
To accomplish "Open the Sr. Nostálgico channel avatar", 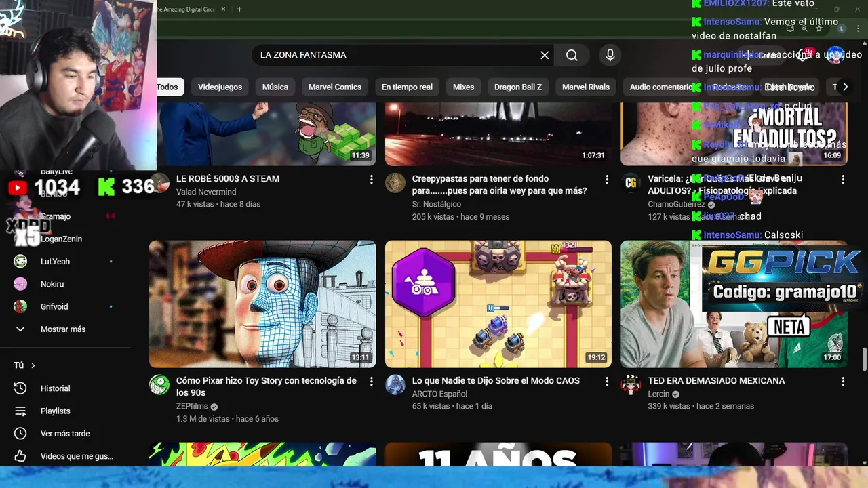I will point(395,182).
